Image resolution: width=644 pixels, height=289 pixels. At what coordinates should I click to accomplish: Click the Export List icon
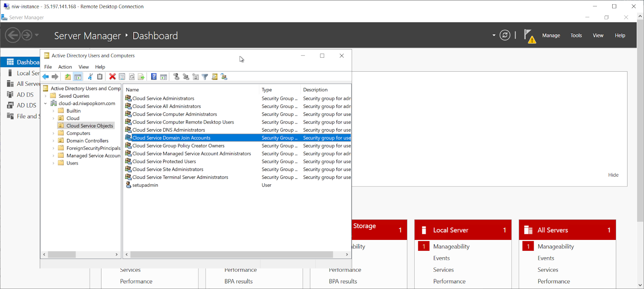(141, 76)
